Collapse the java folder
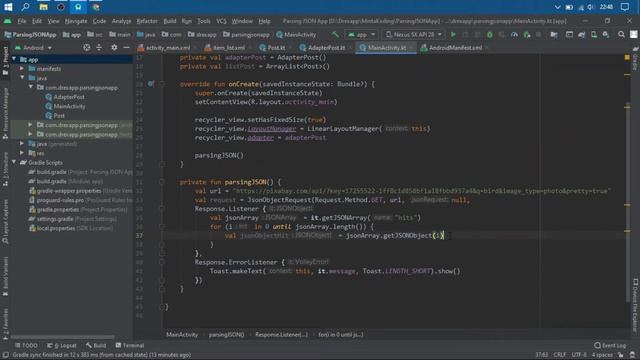Screen dimensions: 640x360 pyautogui.click(x=22, y=78)
